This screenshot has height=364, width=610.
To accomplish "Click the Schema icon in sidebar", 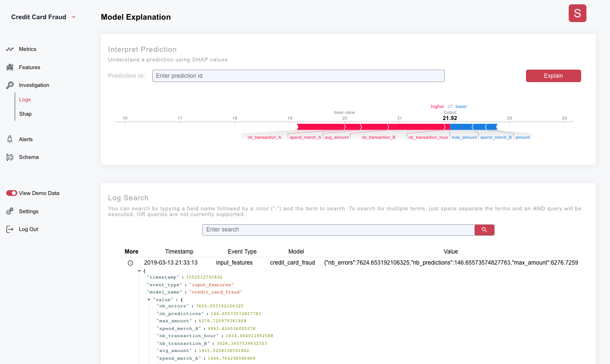I will tap(10, 157).
